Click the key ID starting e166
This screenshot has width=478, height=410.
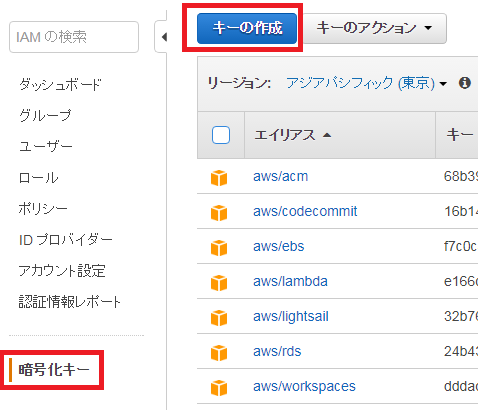click(461, 281)
